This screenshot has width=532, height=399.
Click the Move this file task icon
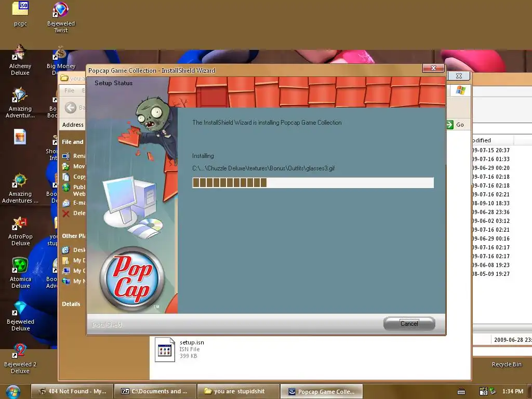(66, 166)
